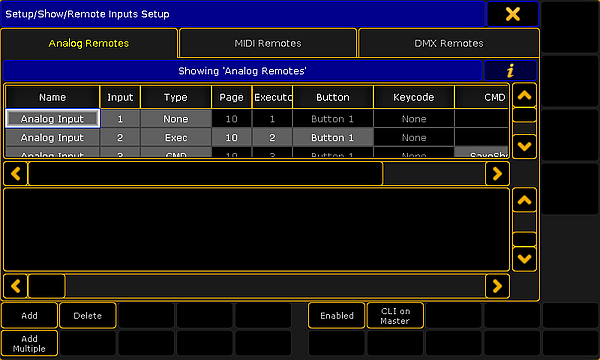Click right arrow of upper horizontal scrollbar
The height and width of the screenshot is (360, 600).
(497, 174)
